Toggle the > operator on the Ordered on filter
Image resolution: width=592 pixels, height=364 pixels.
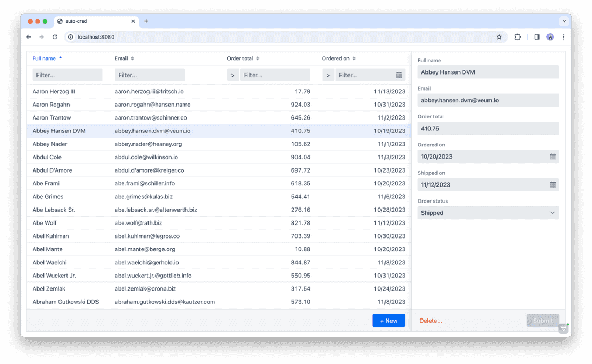328,75
